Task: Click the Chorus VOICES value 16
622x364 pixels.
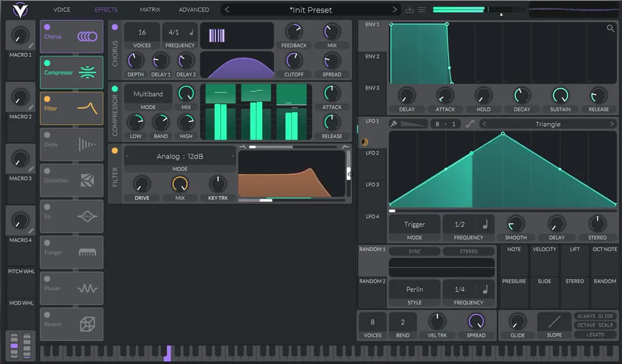Action: point(142,33)
